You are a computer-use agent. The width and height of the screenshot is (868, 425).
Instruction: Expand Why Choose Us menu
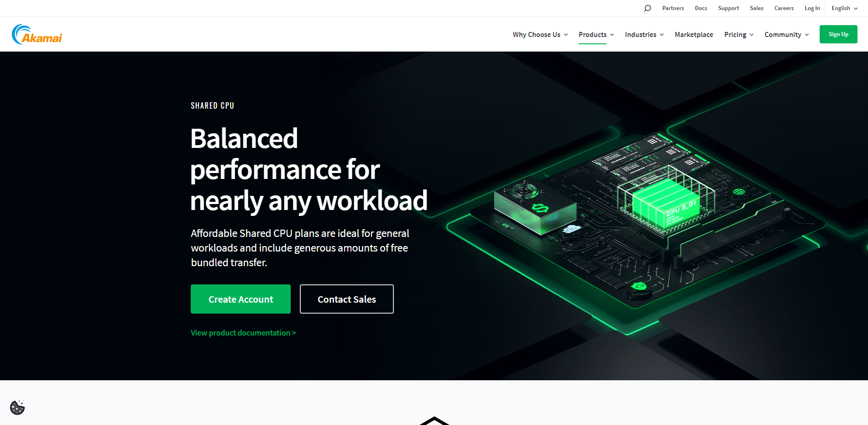pos(540,35)
